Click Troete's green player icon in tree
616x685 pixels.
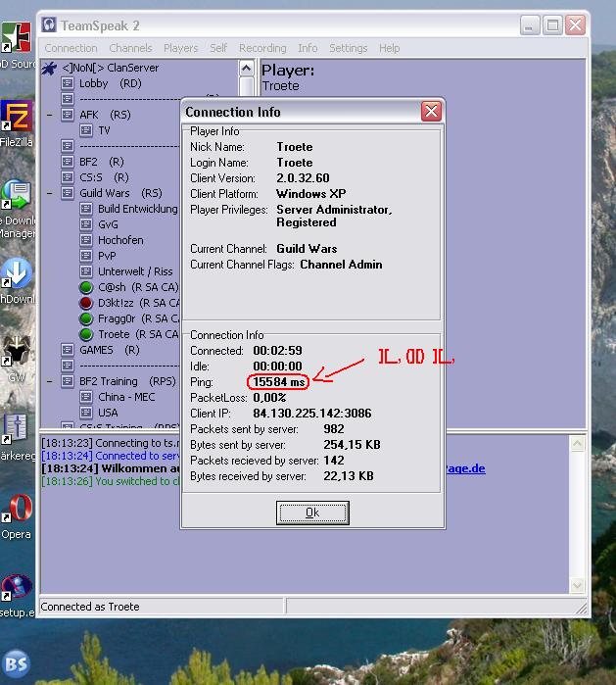(86, 335)
